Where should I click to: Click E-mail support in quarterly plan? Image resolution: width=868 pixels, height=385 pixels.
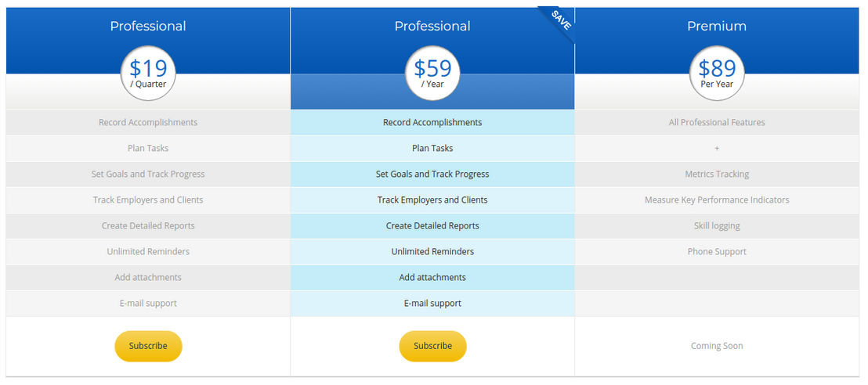click(x=148, y=303)
